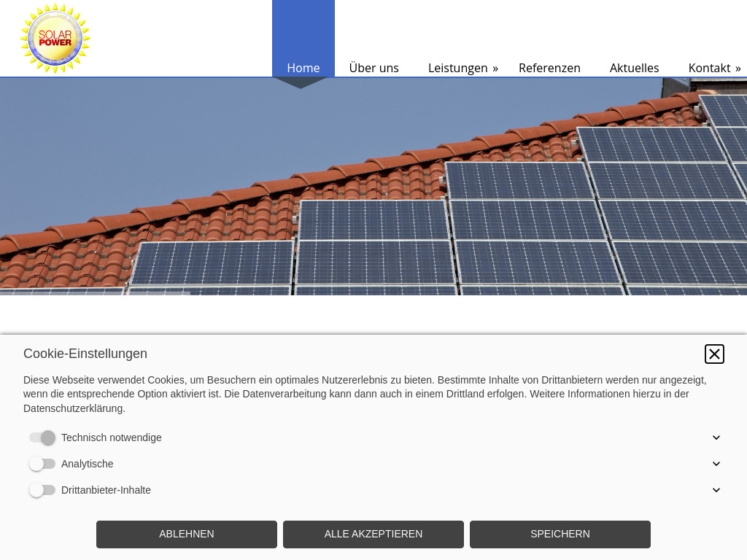Click the Solar Power sun logo

click(55, 37)
